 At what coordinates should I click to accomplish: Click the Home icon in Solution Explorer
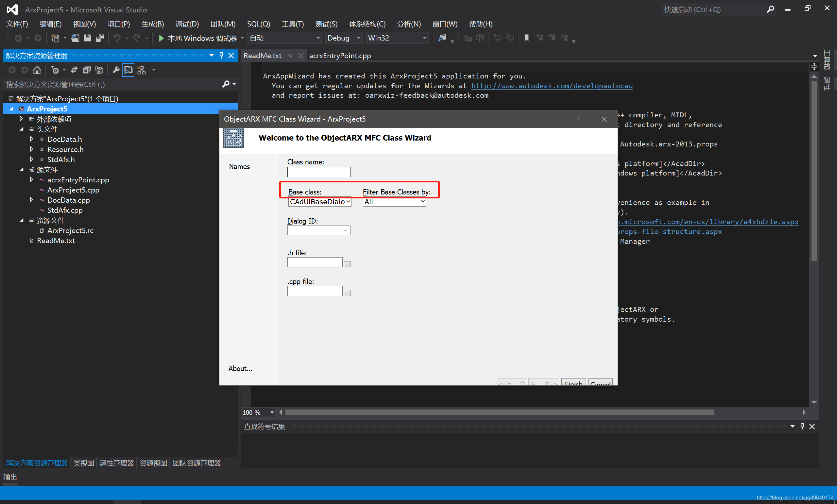(37, 70)
